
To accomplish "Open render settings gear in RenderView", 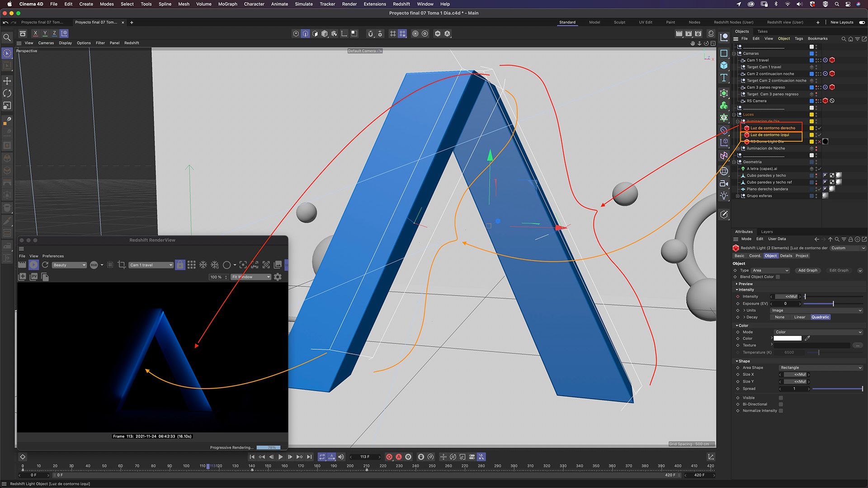I will (x=278, y=277).
